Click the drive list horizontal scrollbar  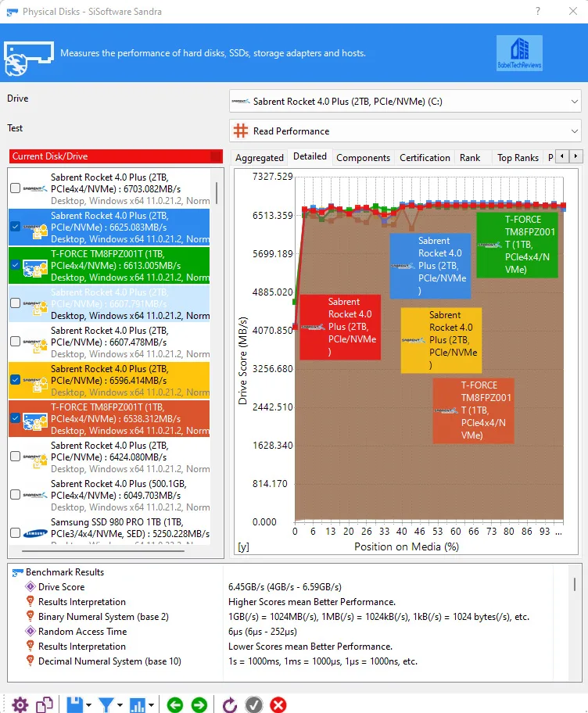[103, 551]
